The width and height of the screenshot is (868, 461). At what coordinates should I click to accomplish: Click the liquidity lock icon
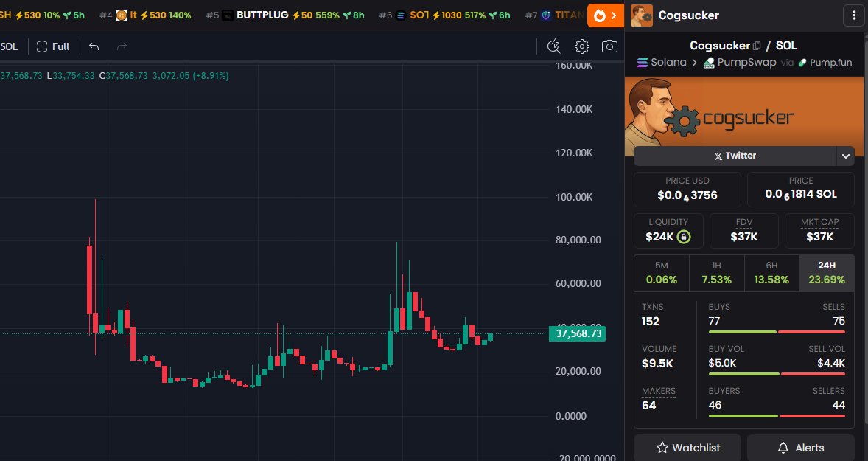(685, 238)
